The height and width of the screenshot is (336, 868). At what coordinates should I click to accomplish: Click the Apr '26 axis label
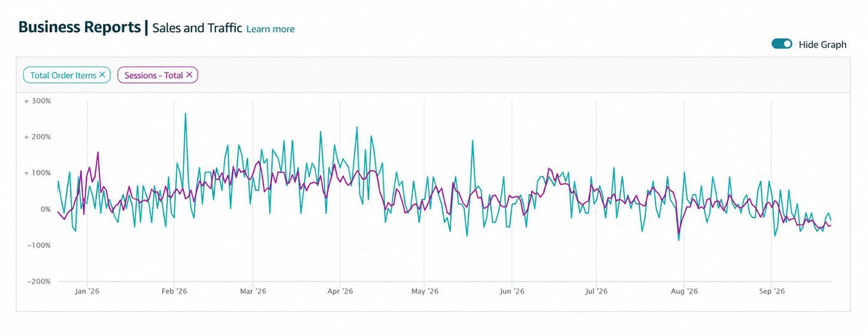tap(340, 291)
